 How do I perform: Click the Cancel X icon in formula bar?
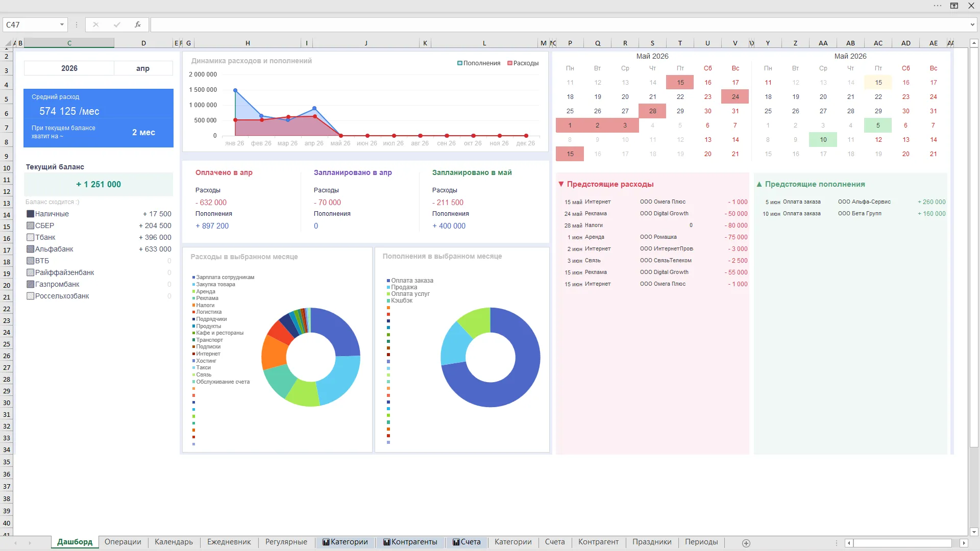pos(95,24)
